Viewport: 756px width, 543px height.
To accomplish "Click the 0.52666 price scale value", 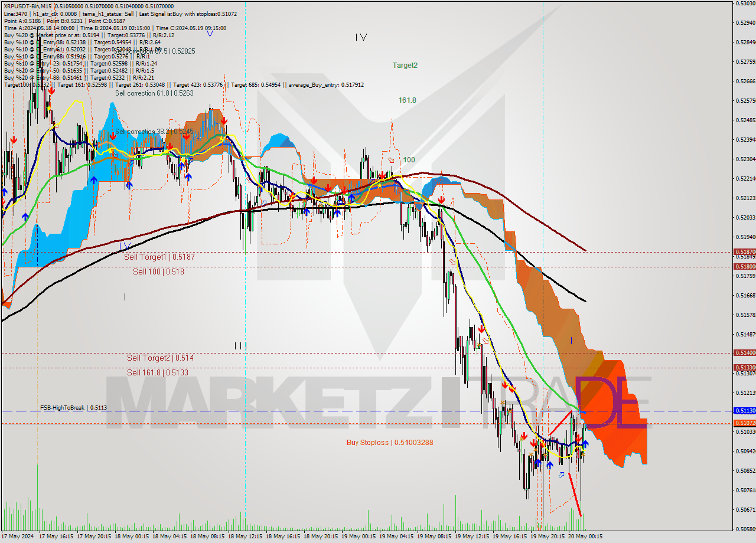I will (746, 81).
